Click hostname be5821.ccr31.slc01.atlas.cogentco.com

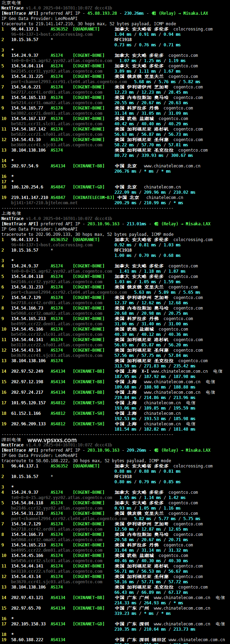pos(57,124)
